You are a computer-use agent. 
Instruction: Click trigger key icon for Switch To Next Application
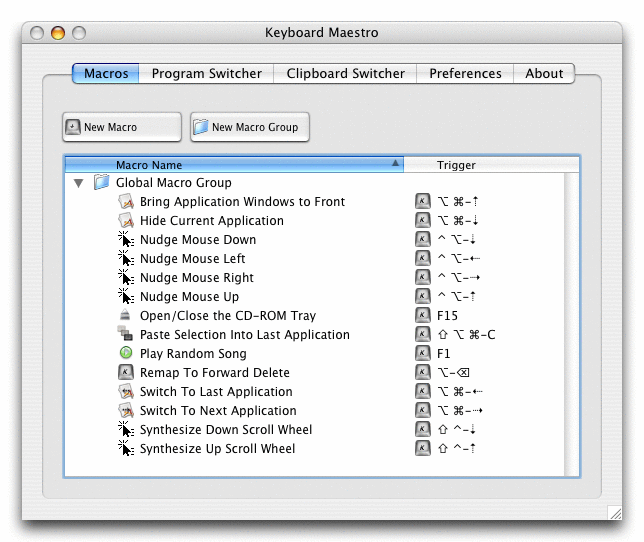pyautogui.click(x=423, y=410)
